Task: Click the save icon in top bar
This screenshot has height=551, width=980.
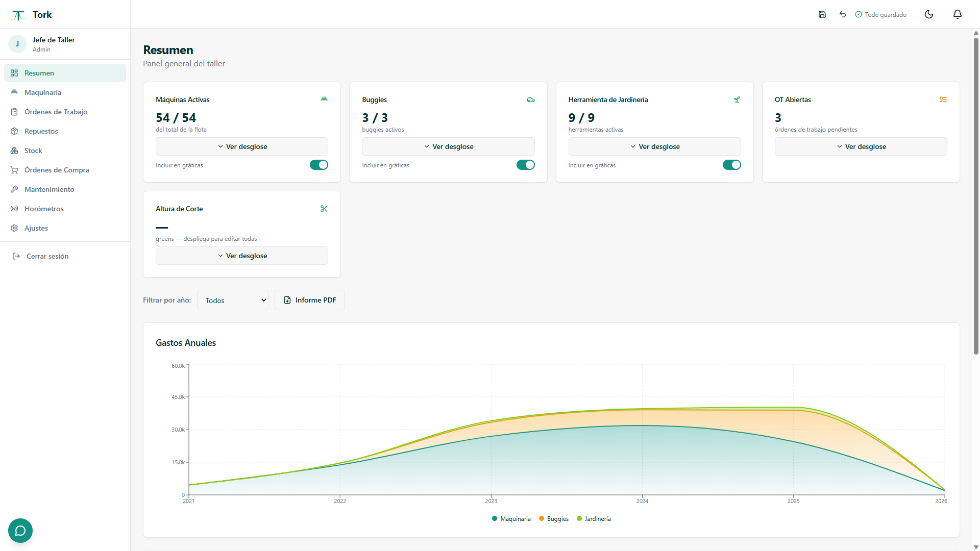Action: tap(822, 14)
